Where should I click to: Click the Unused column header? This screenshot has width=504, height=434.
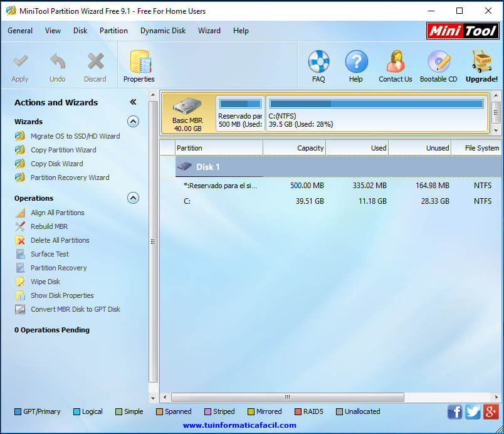tap(420, 148)
